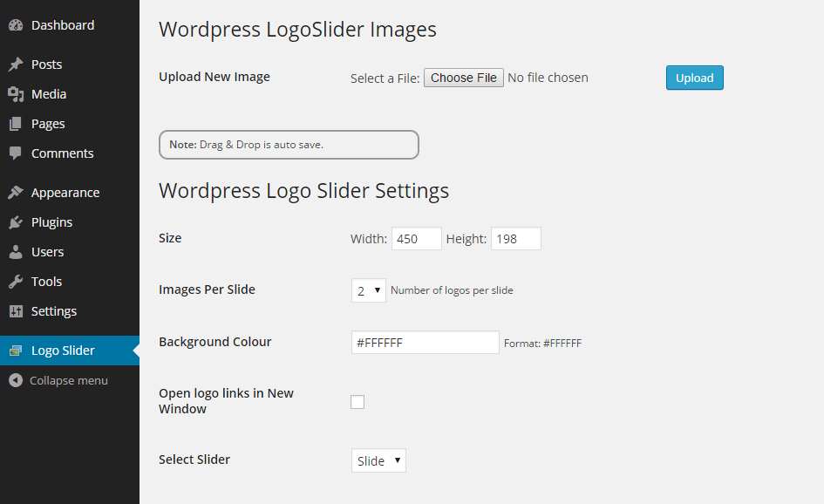This screenshot has height=504, width=824.
Task: Click the Collapse menu link
Action: click(68, 380)
